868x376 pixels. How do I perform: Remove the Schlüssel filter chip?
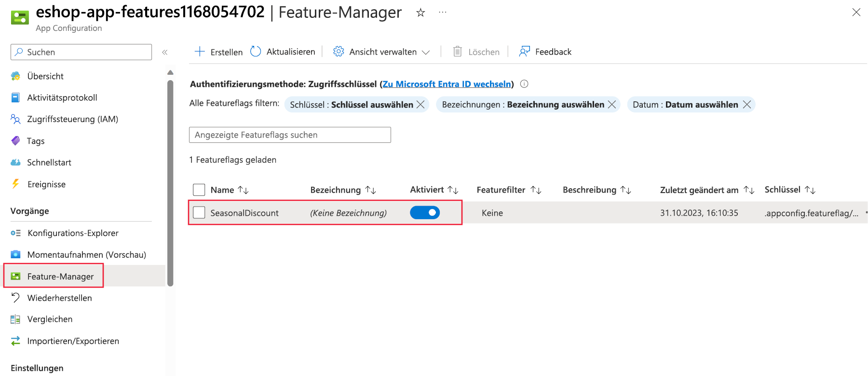click(420, 105)
